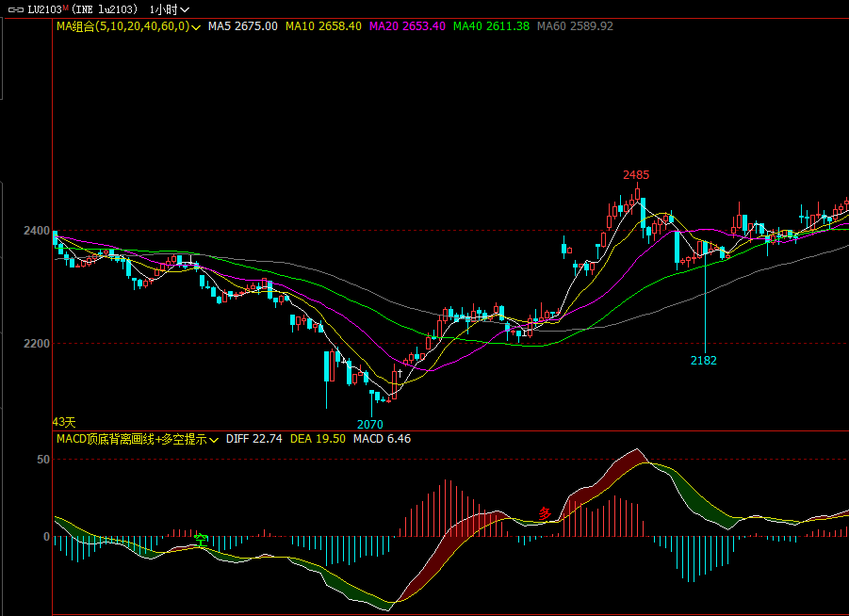Click the 2070 low price marker
The image size is (849, 616).
(x=370, y=425)
